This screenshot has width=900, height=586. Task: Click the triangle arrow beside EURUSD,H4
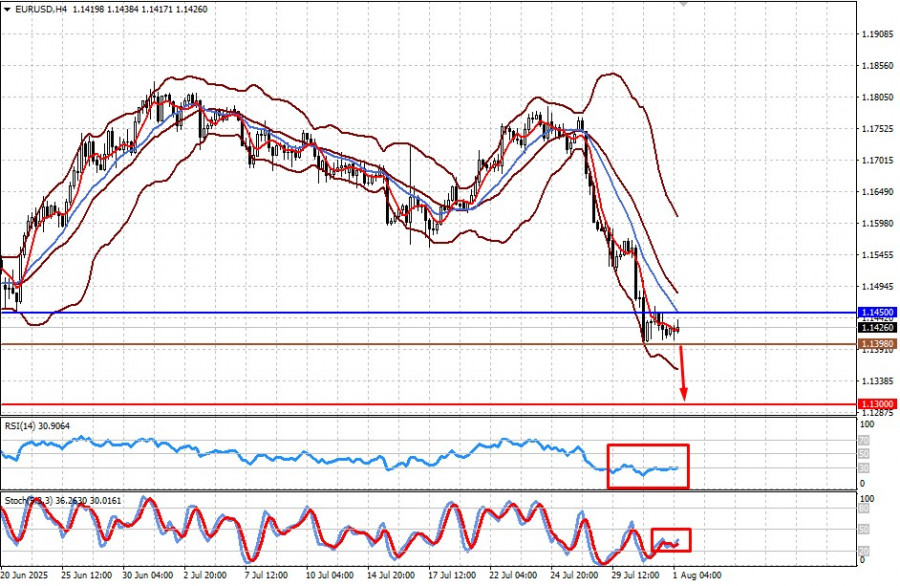[8, 9]
